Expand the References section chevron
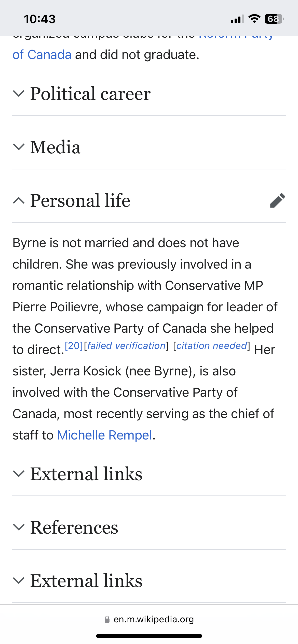 pos(19,527)
